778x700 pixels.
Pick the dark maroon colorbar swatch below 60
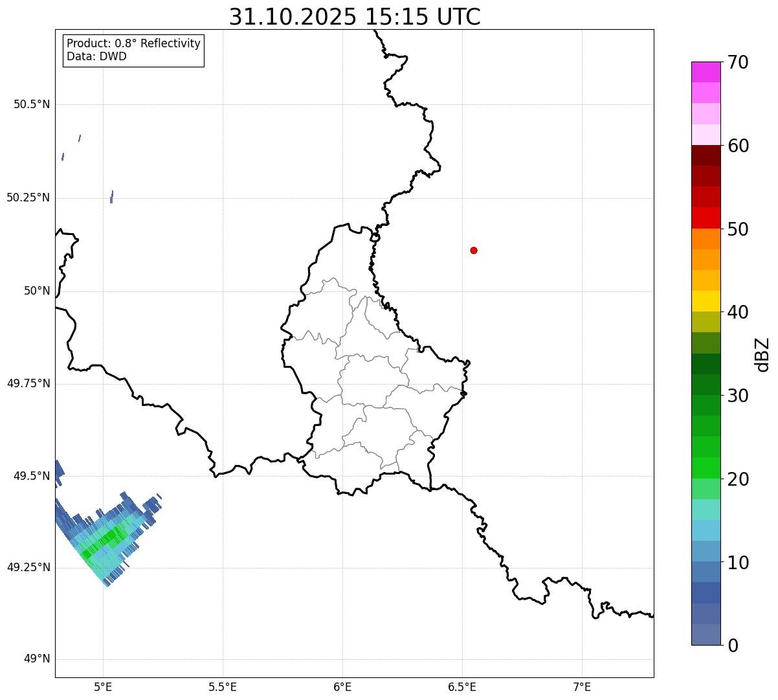click(706, 155)
